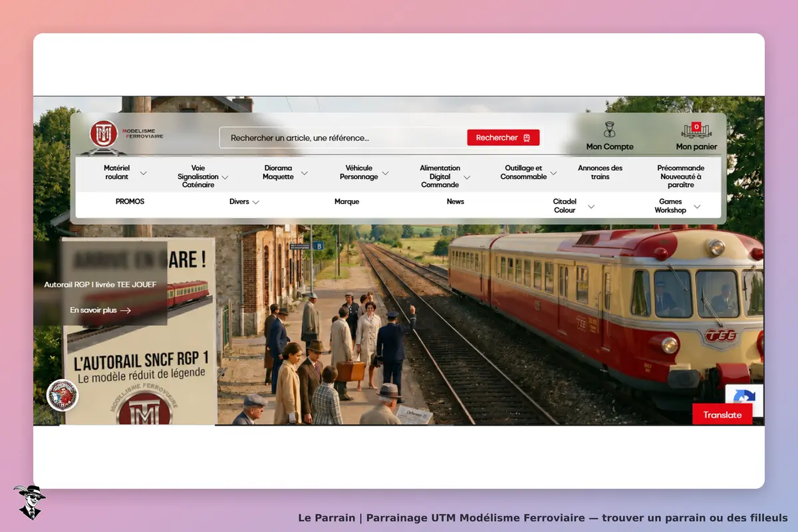Click the red Translate button
The width and height of the screenshot is (798, 532).
(722, 414)
